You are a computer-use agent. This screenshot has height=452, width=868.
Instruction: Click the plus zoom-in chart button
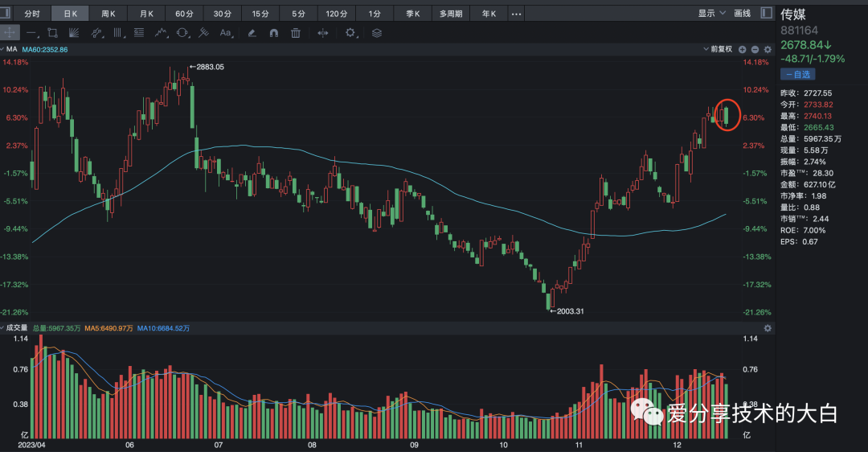(x=742, y=50)
